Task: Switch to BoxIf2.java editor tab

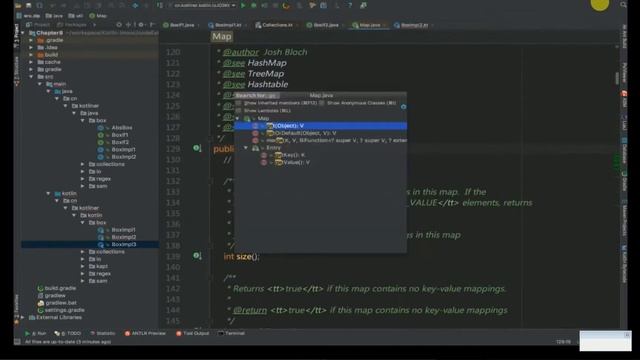Action: tap(323, 25)
